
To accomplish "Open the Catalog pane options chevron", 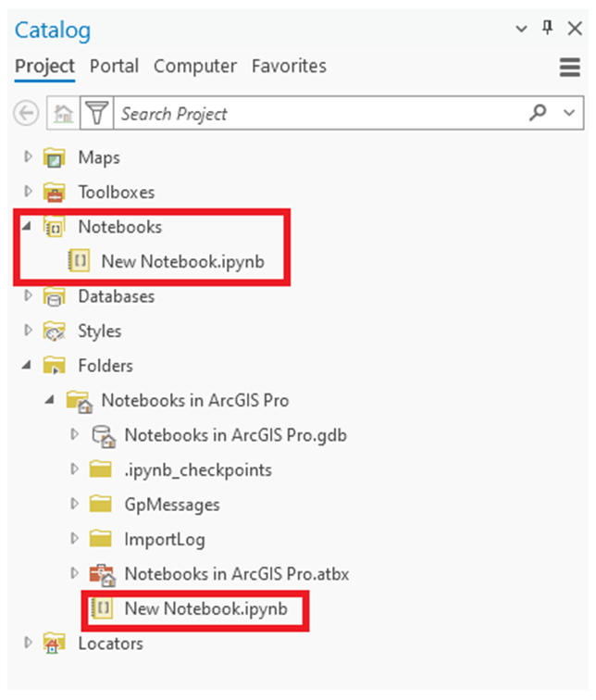I will [x=521, y=29].
